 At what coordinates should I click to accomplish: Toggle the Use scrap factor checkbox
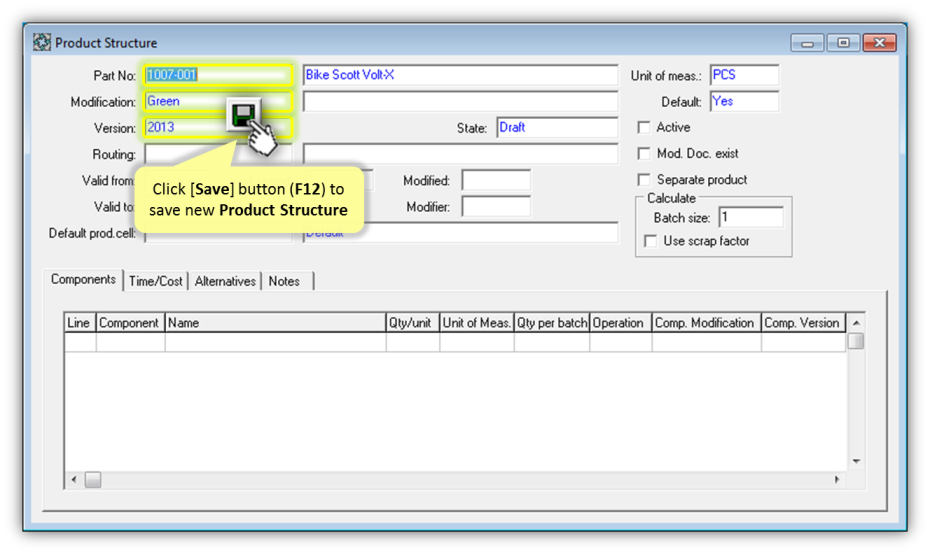[x=651, y=241]
